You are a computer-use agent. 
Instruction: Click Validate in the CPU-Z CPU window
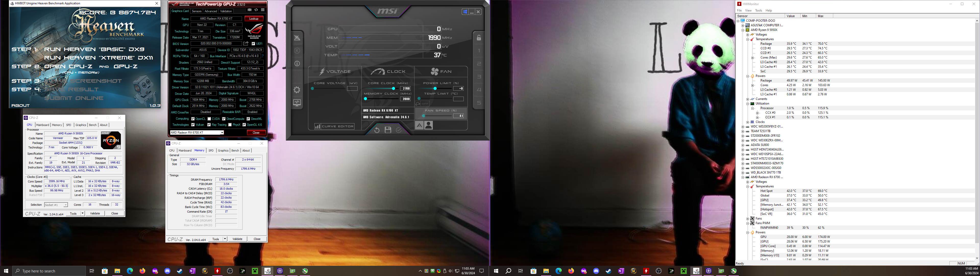click(x=95, y=213)
